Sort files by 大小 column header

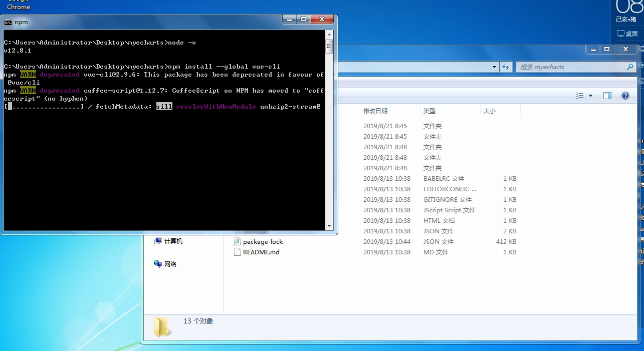tap(489, 111)
